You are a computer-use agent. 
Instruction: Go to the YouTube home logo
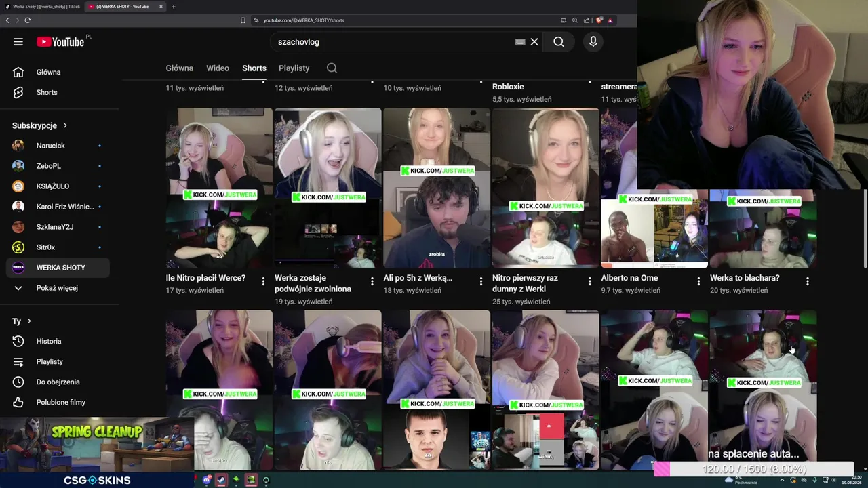(x=60, y=42)
